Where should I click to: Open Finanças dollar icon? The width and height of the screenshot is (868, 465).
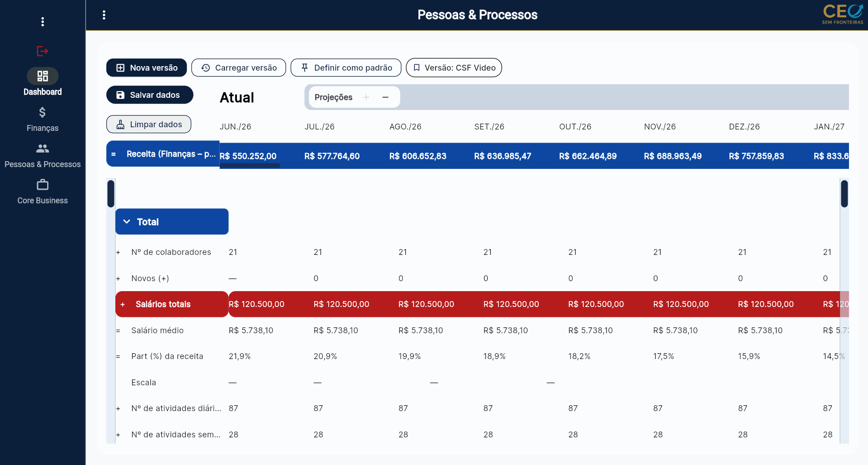click(43, 112)
